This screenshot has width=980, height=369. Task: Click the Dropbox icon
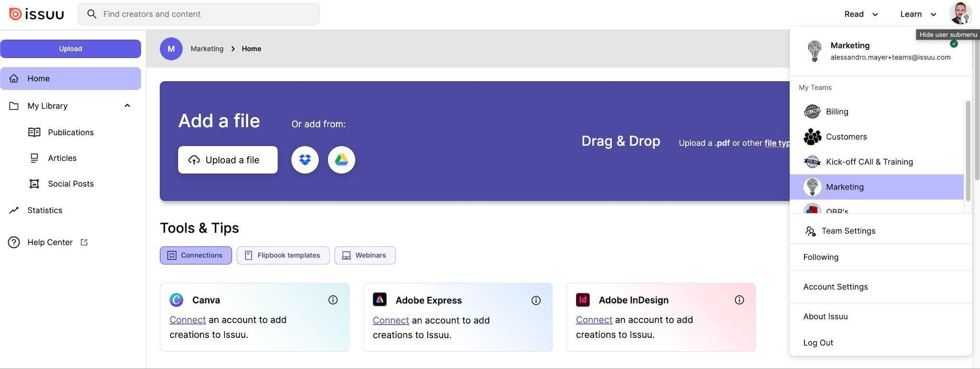[305, 160]
